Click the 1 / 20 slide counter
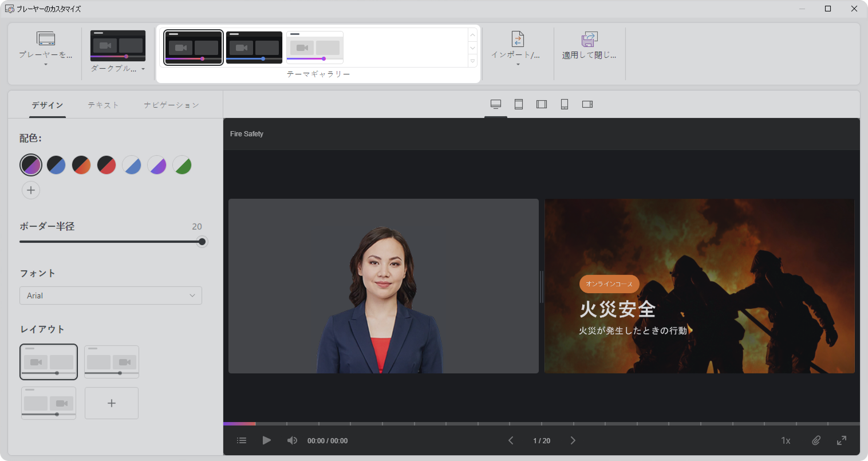The height and width of the screenshot is (461, 868). pyautogui.click(x=542, y=441)
